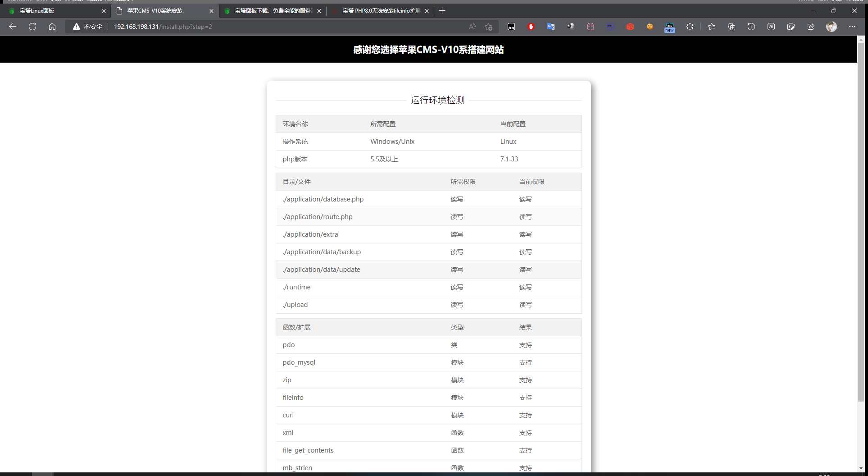Click the Windows/Unix requirement cell
Image resolution: width=868 pixels, height=476 pixels.
[x=392, y=142]
